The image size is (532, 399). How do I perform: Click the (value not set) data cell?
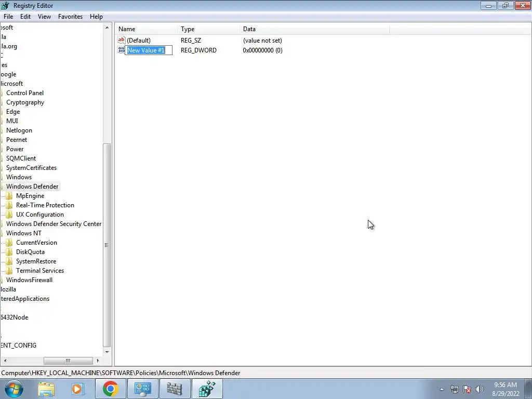[x=262, y=41]
